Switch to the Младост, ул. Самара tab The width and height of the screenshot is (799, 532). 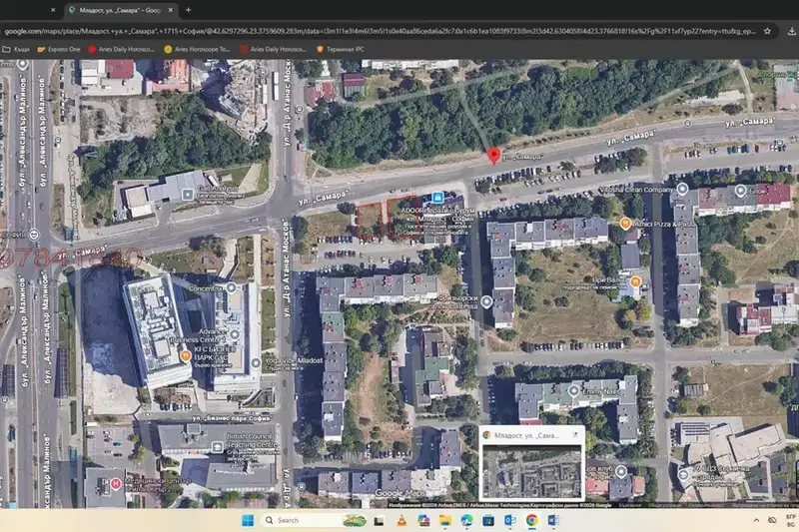pyautogui.click(x=121, y=10)
